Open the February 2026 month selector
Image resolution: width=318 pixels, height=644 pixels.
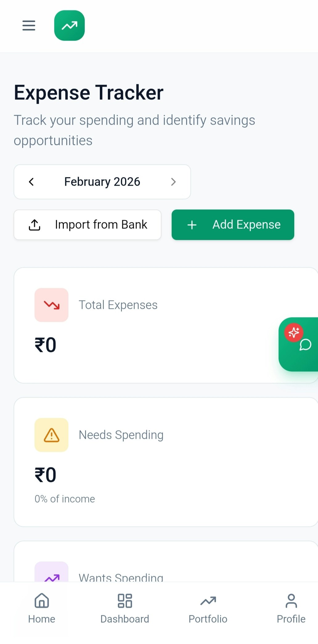[102, 182]
